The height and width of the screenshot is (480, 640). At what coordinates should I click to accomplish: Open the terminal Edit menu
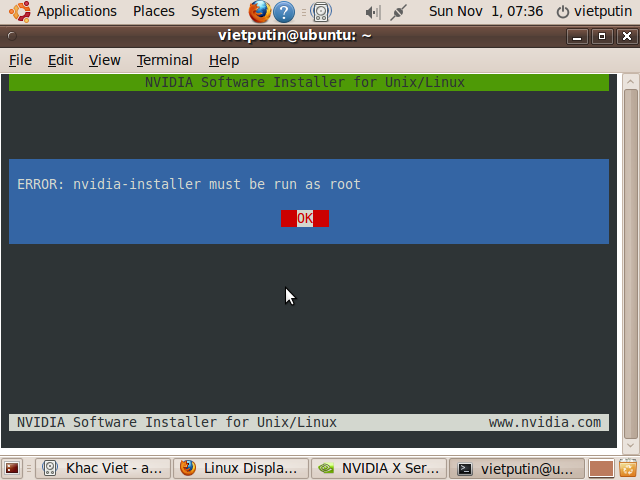(60, 60)
